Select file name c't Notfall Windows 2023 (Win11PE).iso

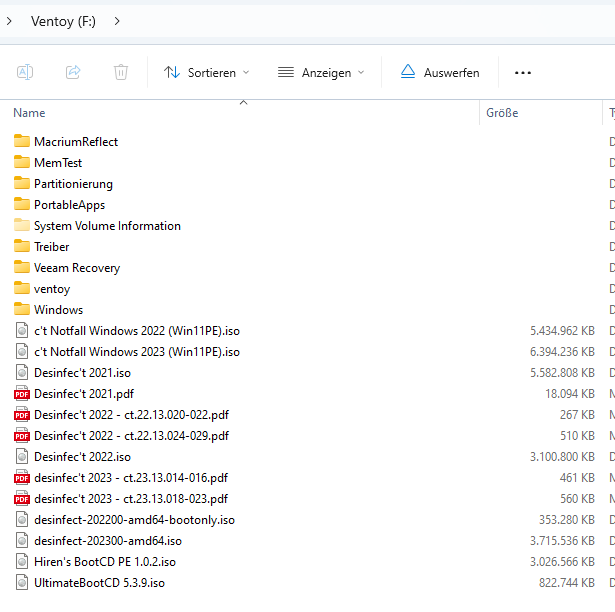coord(137,352)
